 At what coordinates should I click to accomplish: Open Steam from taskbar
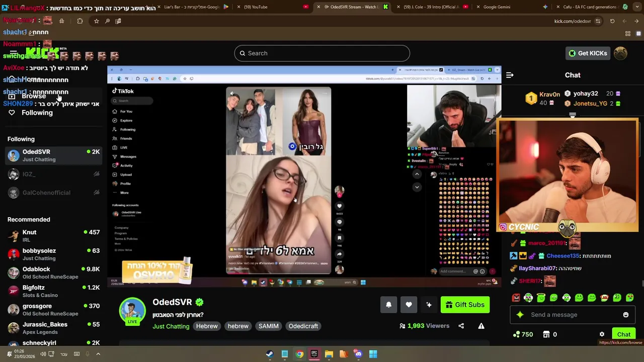pos(270,354)
